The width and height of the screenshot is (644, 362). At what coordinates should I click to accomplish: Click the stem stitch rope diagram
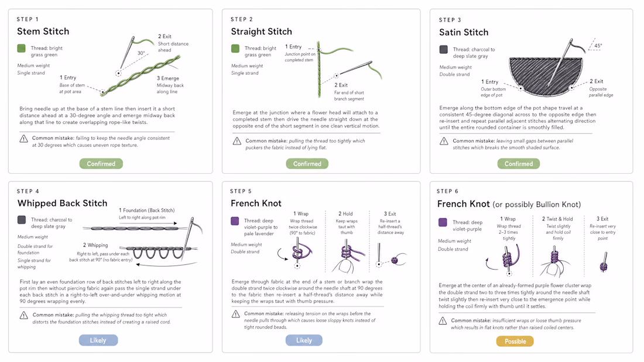(x=141, y=75)
